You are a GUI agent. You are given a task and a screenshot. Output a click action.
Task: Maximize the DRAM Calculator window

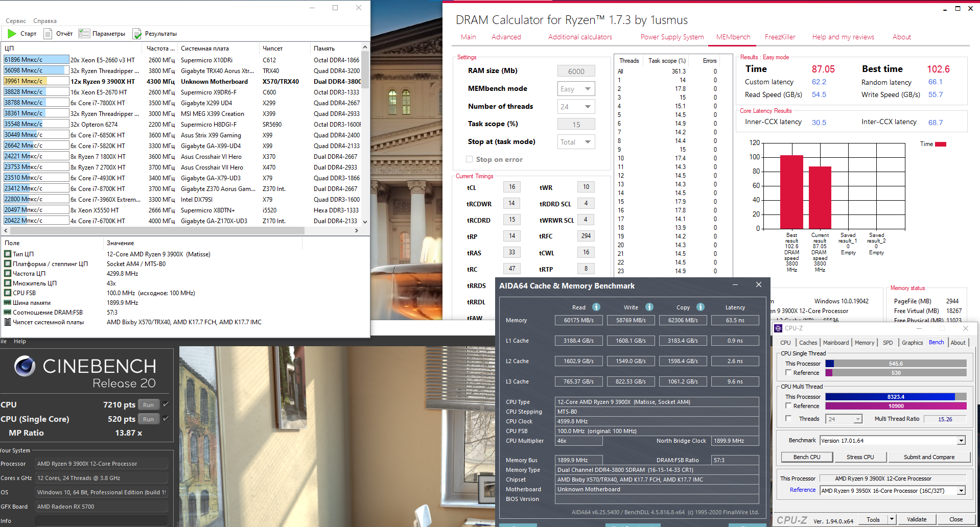coord(958,8)
